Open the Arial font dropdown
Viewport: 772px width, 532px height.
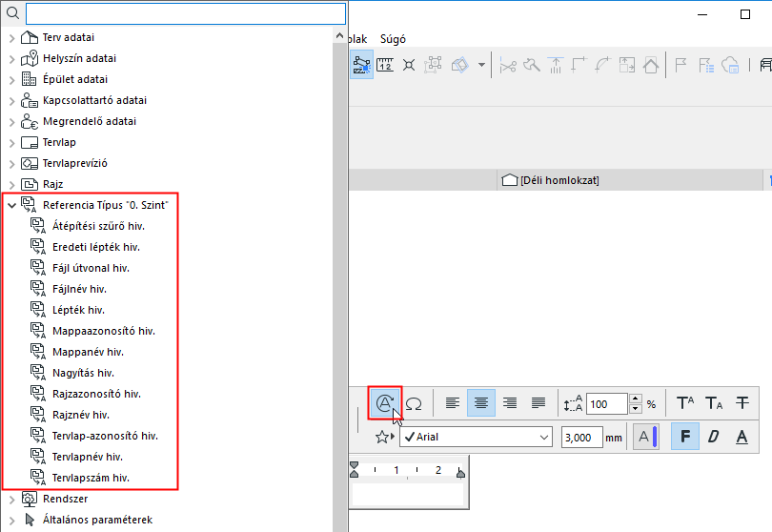[476, 437]
